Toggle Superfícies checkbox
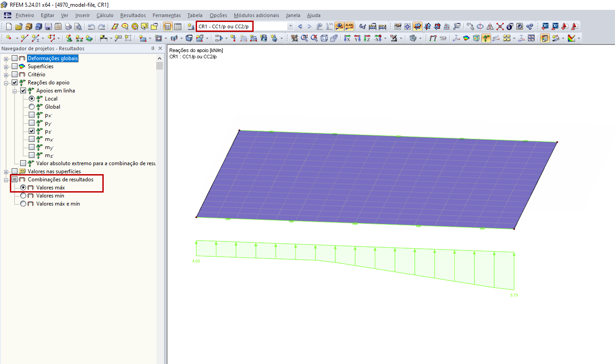Image resolution: width=615 pixels, height=364 pixels. (x=15, y=66)
